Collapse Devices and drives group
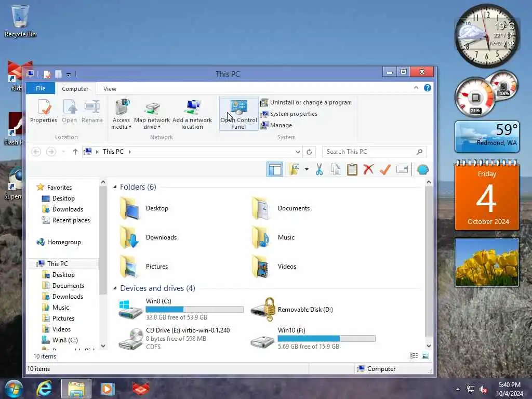 point(115,288)
